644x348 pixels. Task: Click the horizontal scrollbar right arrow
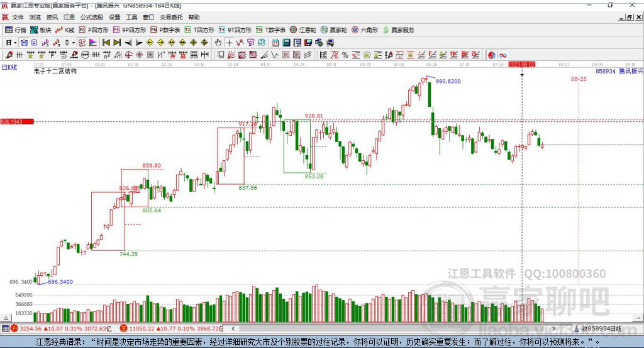[x=554, y=329]
